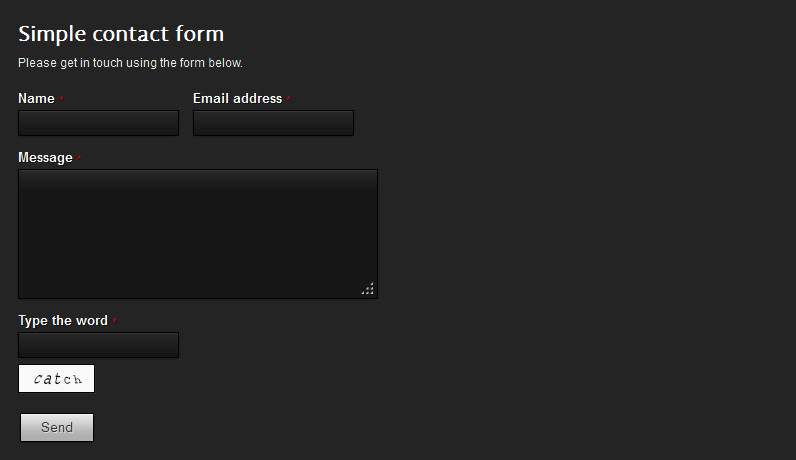Click the Name label
Viewport: 796px width, 460px height.
(37, 98)
